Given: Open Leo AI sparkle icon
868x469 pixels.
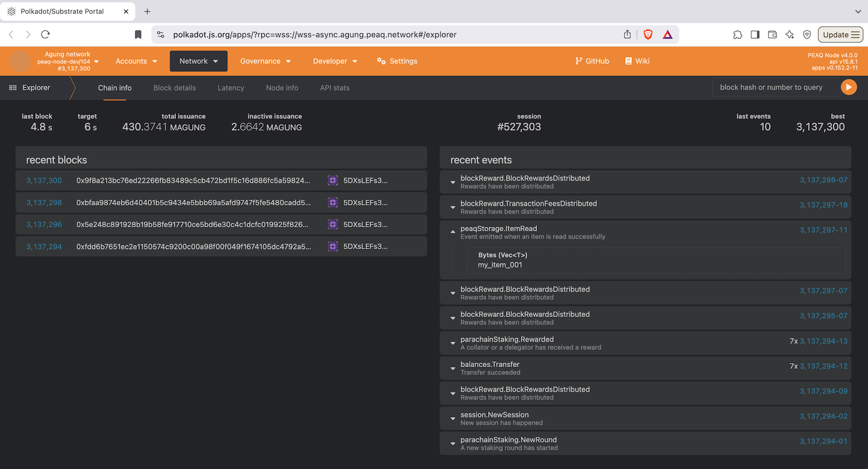Looking at the screenshot, I should [x=790, y=35].
